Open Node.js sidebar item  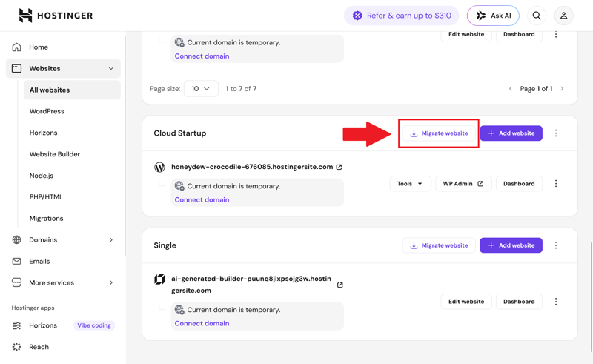click(42, 176)
